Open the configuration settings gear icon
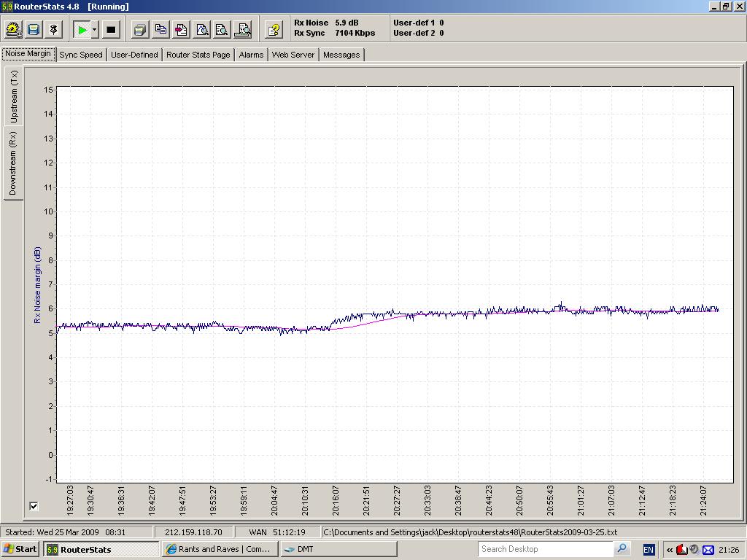747x560 pixels. click(13, 30)
